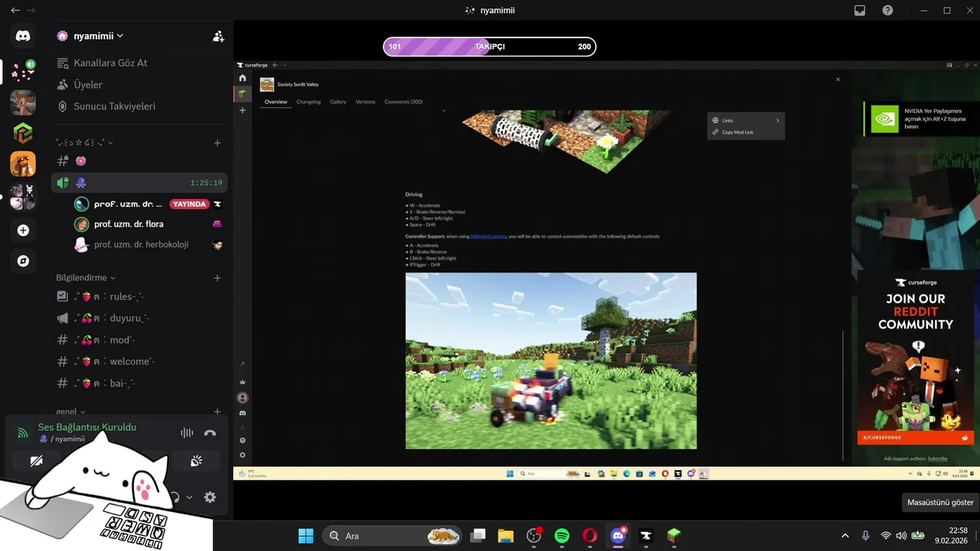The height and width of the screenshot is (551, 980).
Task: Switch to Gallery tab in CurseForge stream
Action: [338, 102]
